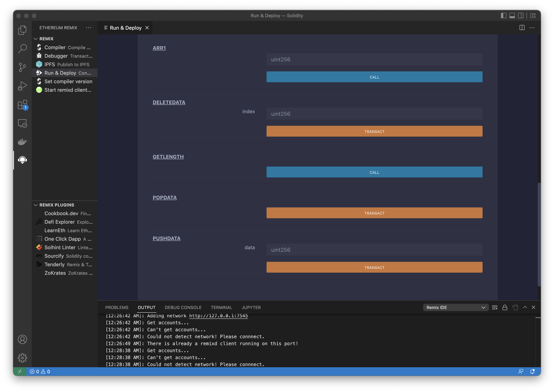Click TRANSACT button under POPDATA
Viewport: 554px width, 392px height.
(374, 213)
